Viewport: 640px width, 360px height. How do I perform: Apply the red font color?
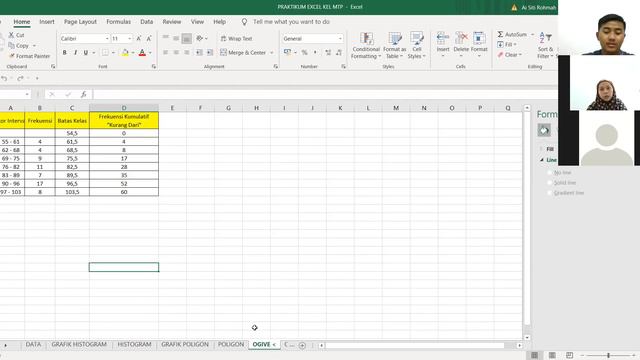[142, 53]
